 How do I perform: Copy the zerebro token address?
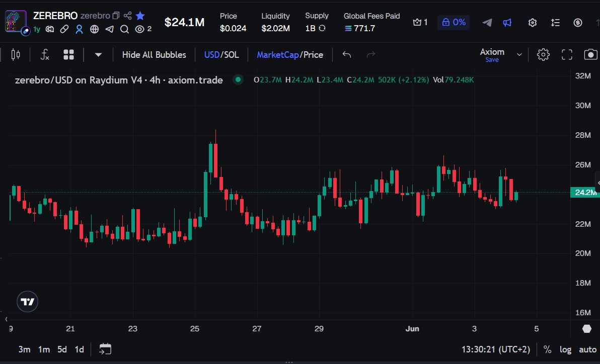(x=116, y=16)
